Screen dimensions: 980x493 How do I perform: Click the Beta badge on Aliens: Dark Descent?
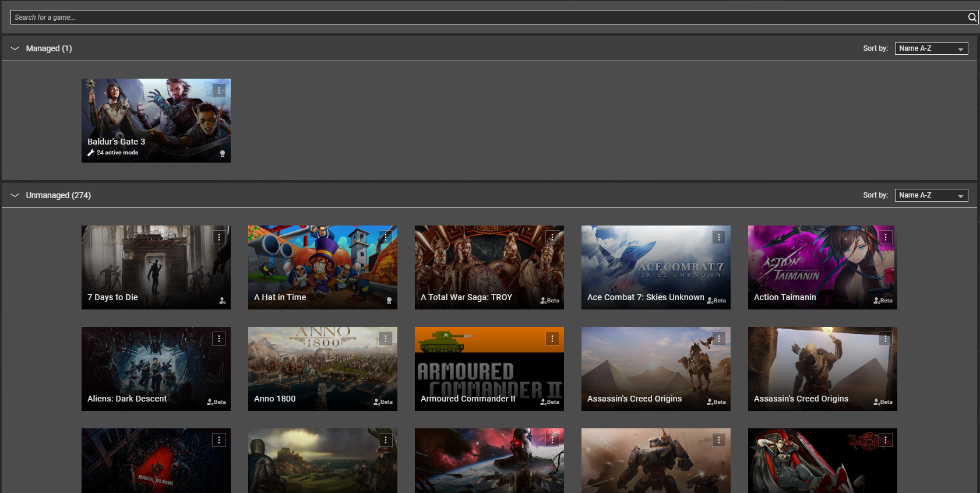coord(217,402)
